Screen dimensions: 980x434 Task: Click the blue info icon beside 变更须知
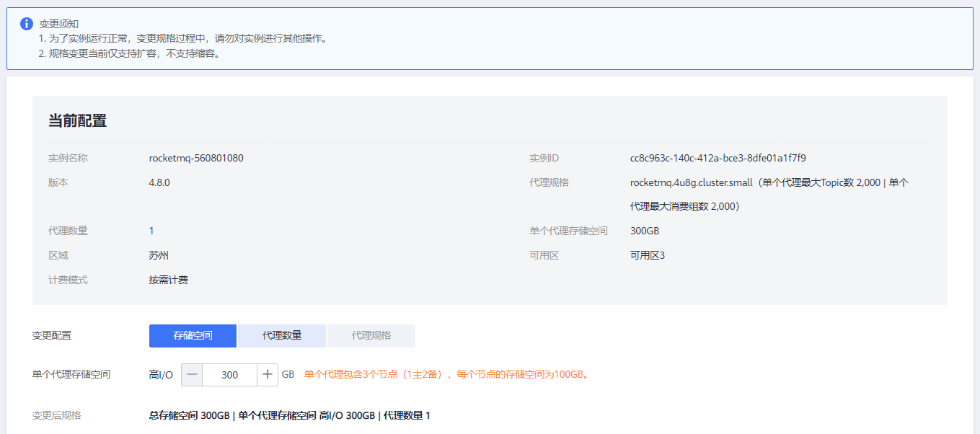point(27,24)
